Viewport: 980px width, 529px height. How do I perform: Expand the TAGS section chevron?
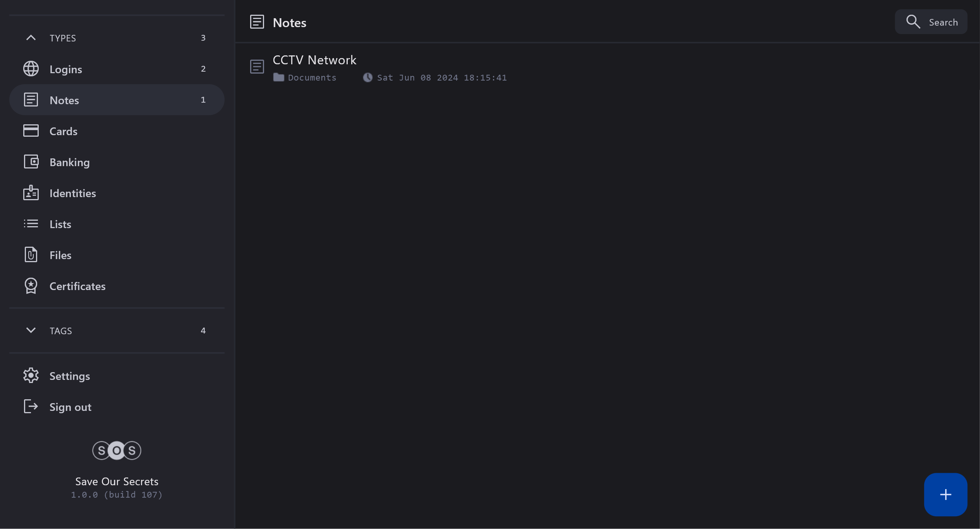click(31, 330)
